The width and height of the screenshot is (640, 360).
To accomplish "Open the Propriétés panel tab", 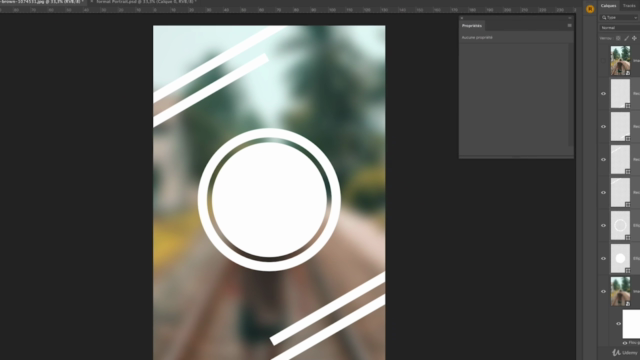I will tap(472, 26).
